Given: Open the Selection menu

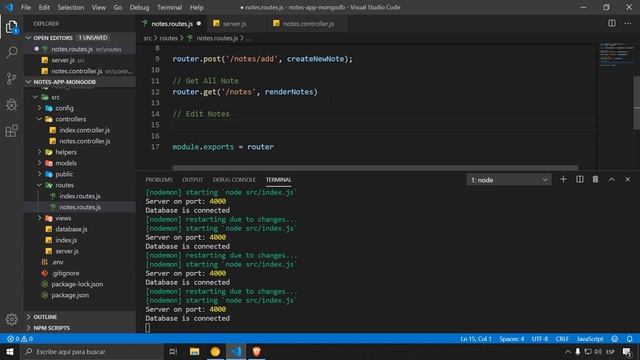Looking at the screenshot, I should (71, 7).
